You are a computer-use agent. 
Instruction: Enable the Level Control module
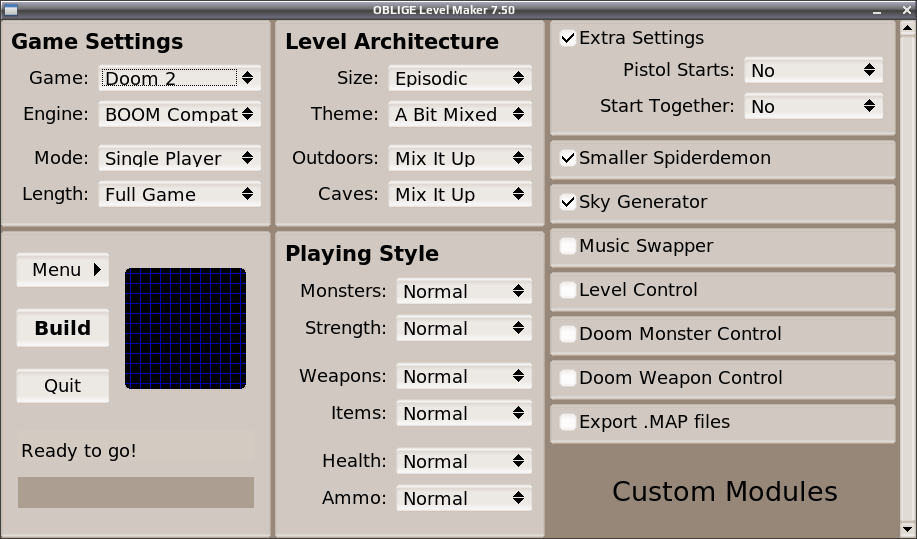click(x=568, y=289)
